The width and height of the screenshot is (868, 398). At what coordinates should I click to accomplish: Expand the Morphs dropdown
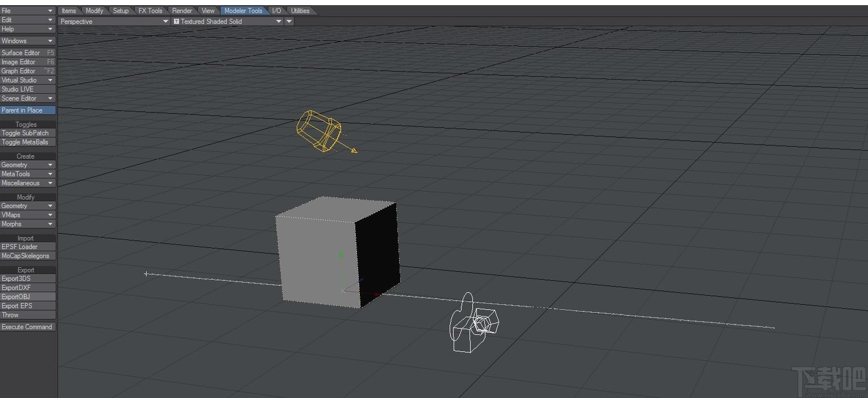tap(28, 223)
